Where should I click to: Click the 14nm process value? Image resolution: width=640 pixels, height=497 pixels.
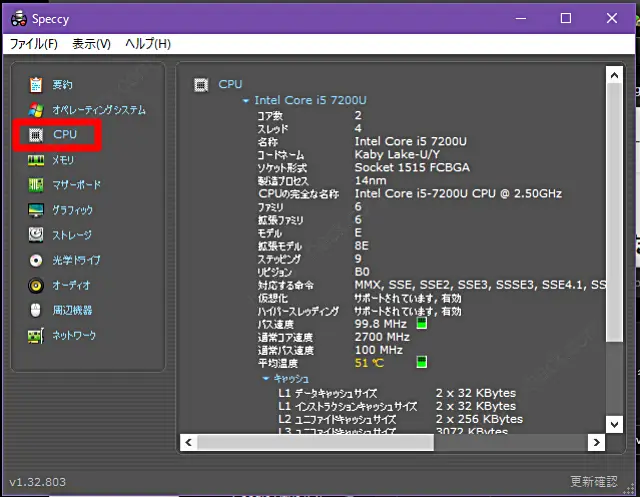[370, 180]
